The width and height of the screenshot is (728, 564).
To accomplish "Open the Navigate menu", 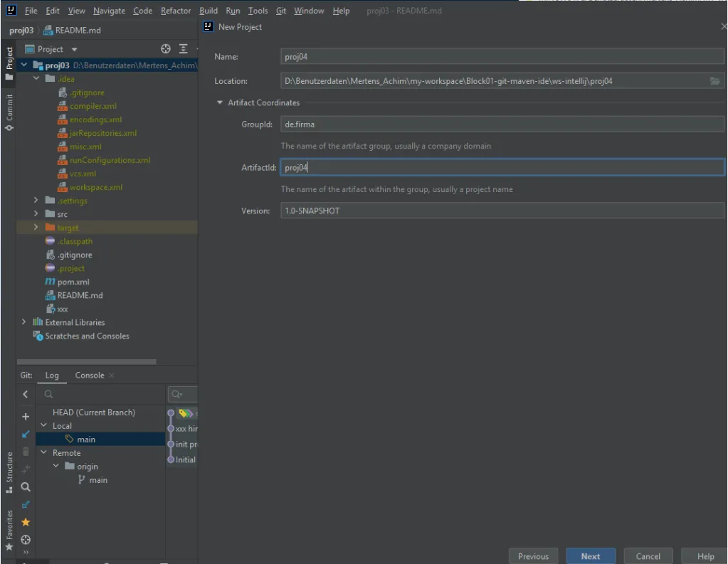I will [x=109, y=11].
